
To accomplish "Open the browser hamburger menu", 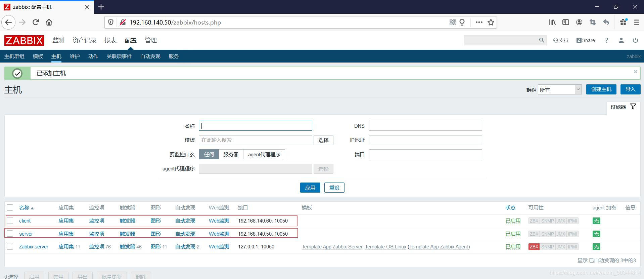I will (x=636, y=23).
